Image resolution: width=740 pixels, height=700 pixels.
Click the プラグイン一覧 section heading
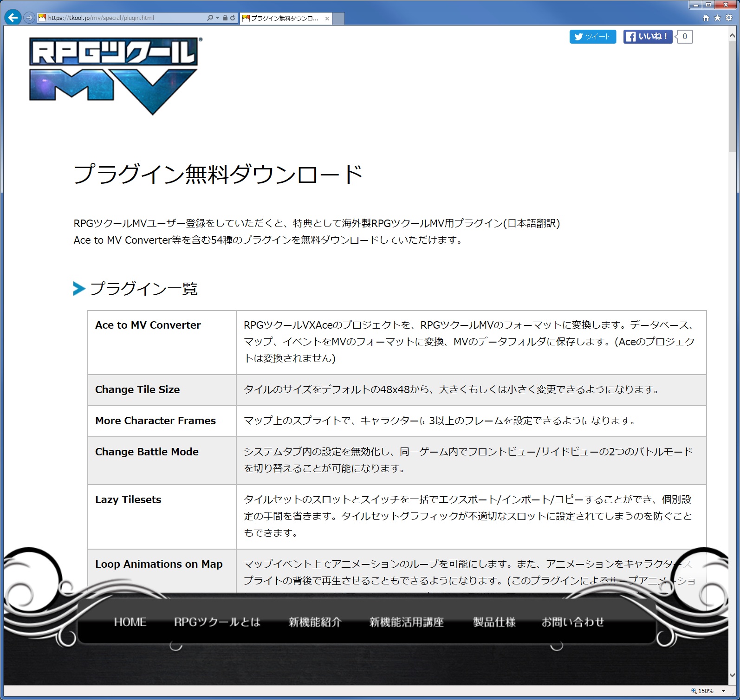click(x=144, y=289)
